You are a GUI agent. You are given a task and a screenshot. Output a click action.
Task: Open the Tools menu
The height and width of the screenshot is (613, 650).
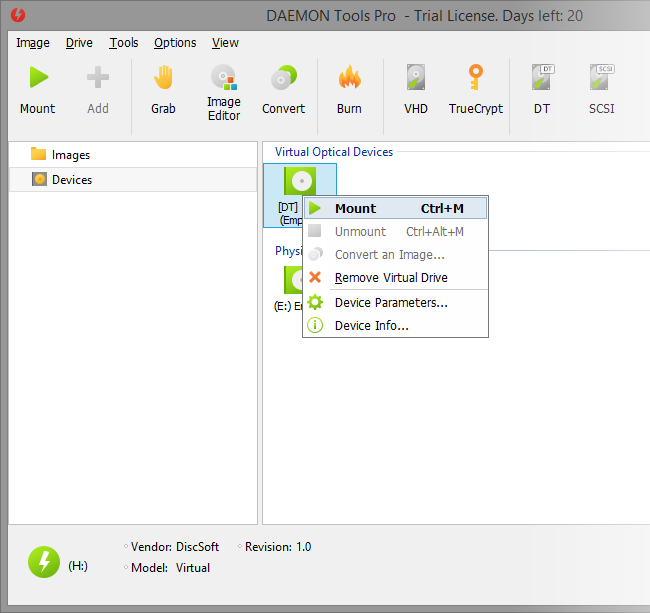pyautogui.click(x=124, y=43)
